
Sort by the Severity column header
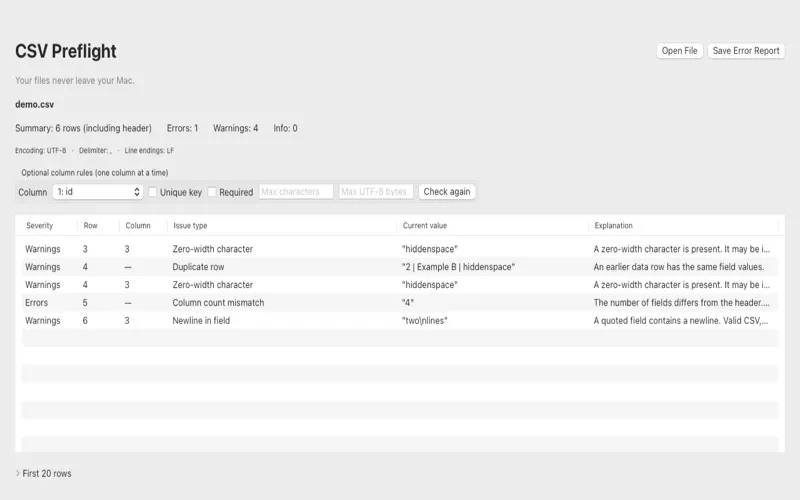coord(39,226)
